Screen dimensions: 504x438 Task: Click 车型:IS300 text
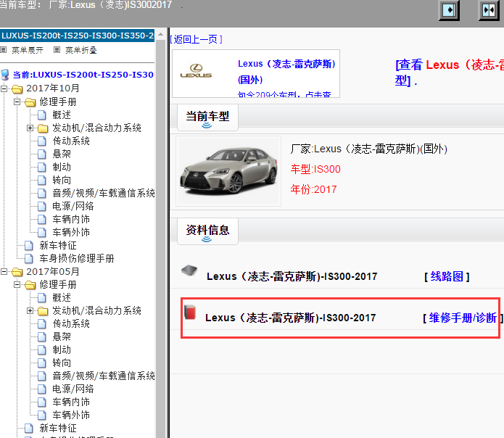tap(315, 169)
